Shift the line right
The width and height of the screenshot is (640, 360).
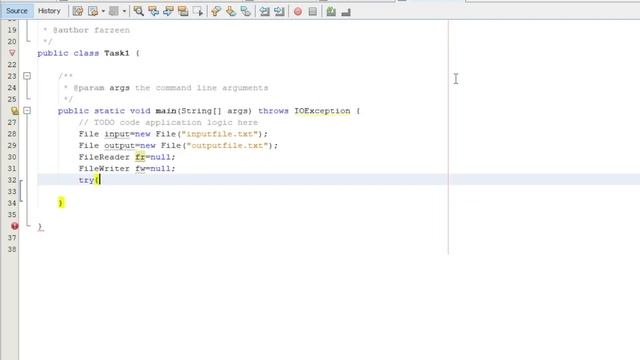[279, 11]
